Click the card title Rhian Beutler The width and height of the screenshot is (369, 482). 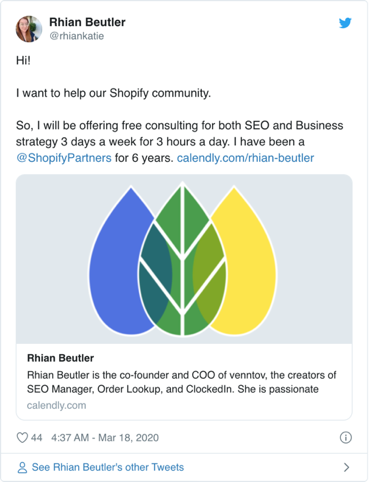(60, 358)
